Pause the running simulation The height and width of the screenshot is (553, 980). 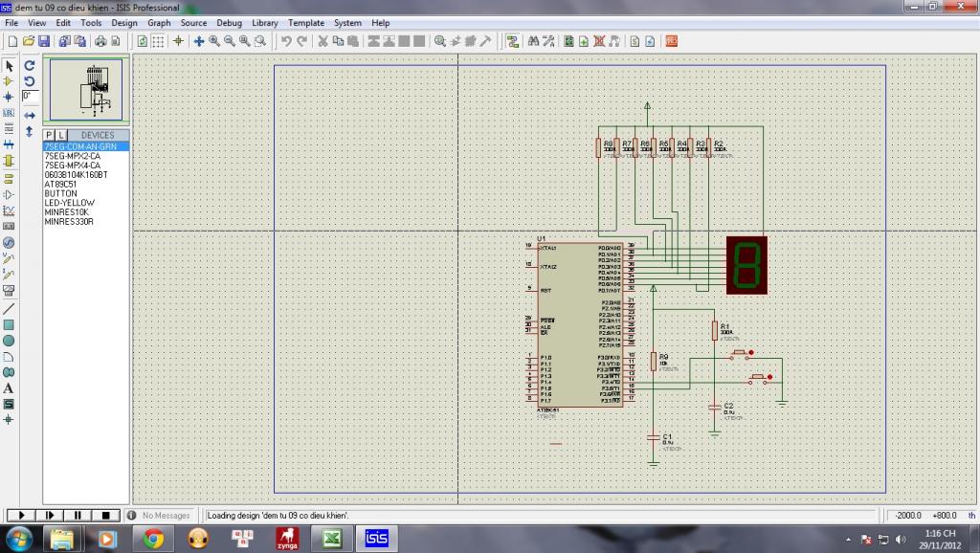click(x=78, y=516)
